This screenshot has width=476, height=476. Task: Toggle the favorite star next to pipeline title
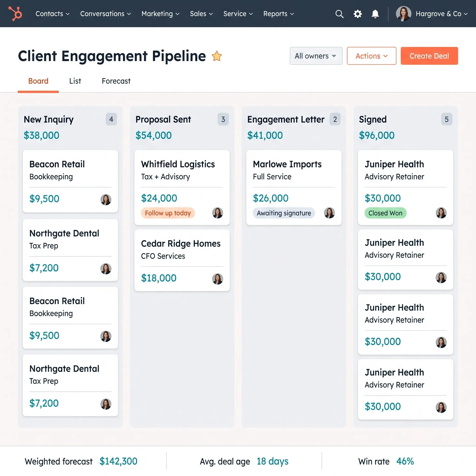click(x=217, y=56)
